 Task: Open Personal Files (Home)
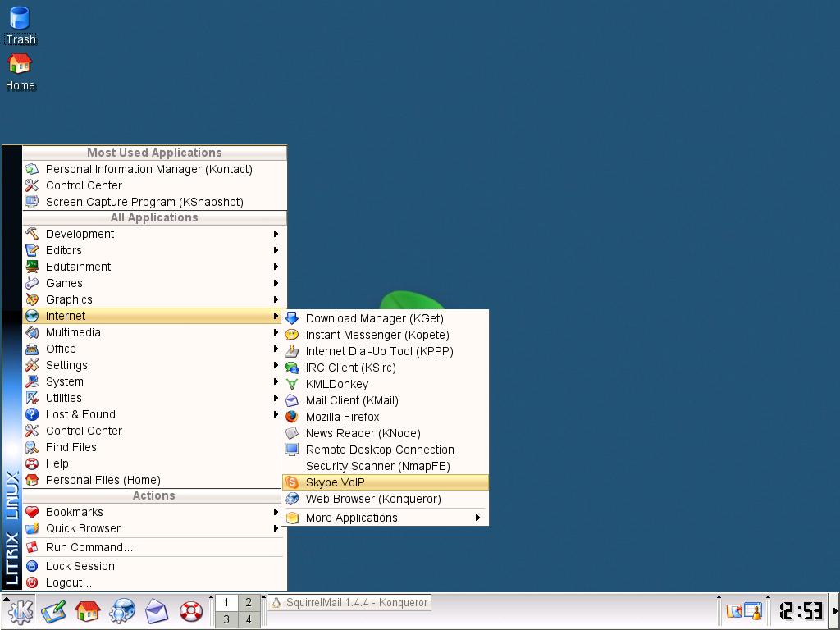(x=153, y=480)
